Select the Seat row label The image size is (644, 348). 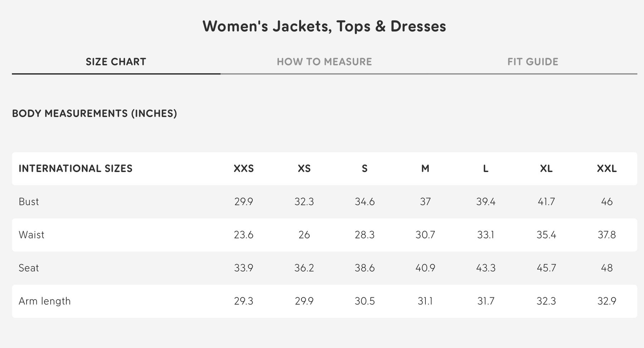[29, 268]
